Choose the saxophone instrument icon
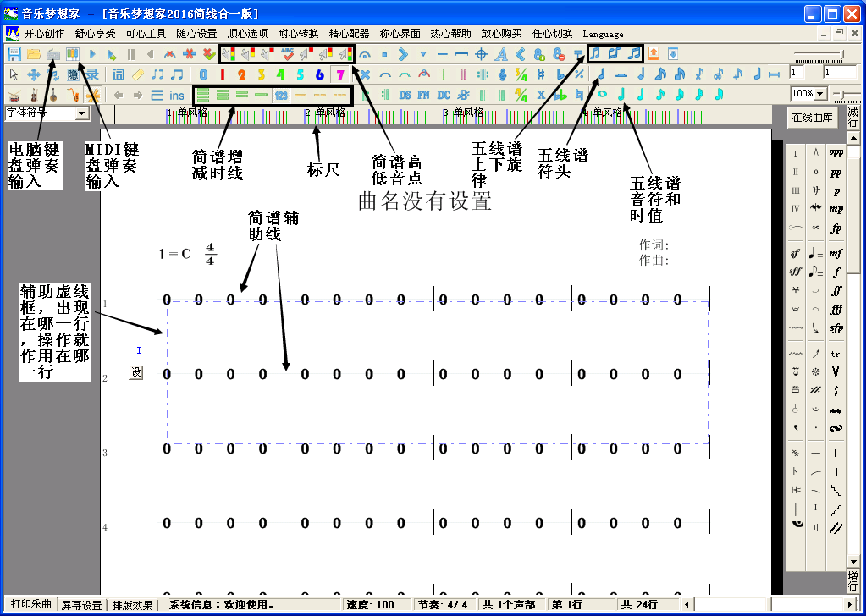 pyautogui.click(x=73, y=95)
